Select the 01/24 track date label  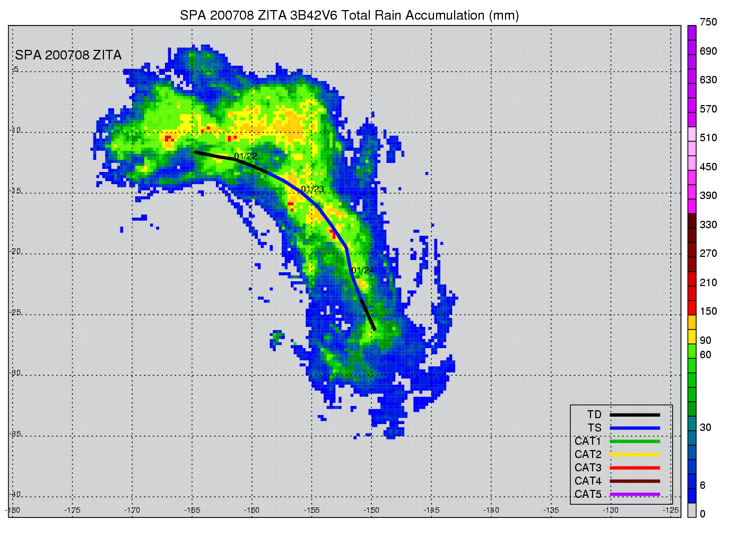[x=363, y=271]
